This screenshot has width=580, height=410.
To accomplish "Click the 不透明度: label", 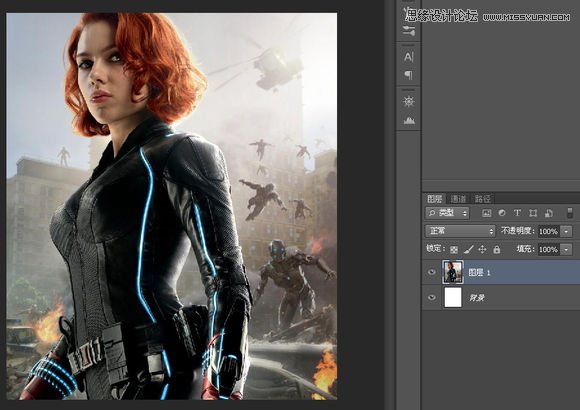I will point(518,231).
